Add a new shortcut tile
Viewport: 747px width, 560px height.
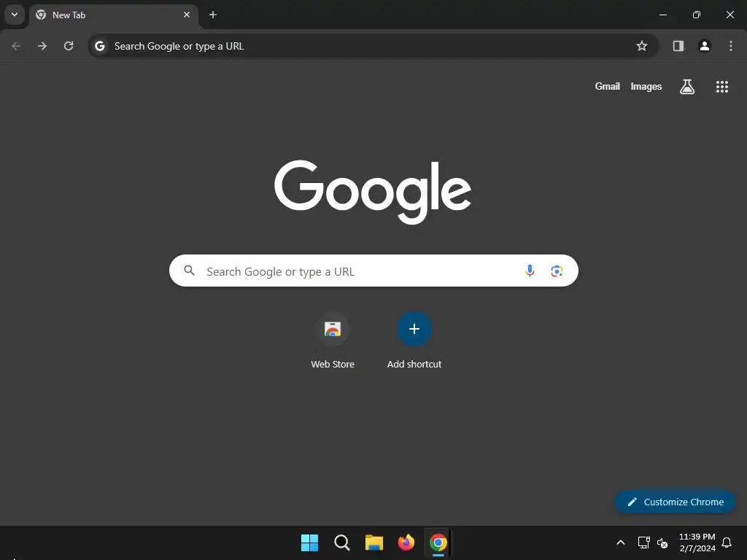(x=414, y=329)
